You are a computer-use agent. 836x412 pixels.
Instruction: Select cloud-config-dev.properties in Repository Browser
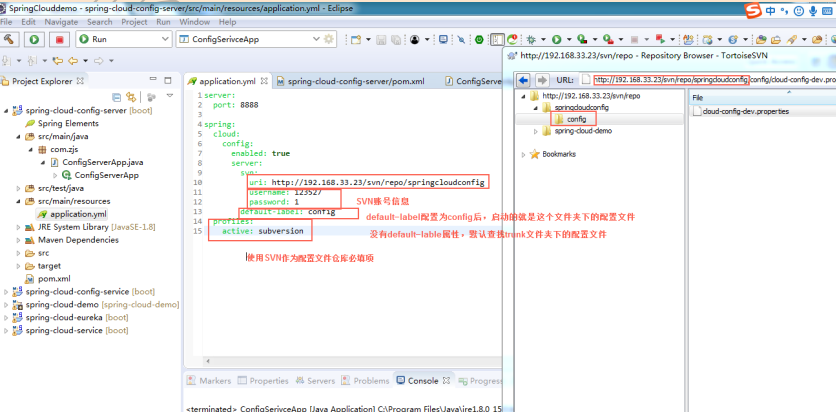pos(741,111)
